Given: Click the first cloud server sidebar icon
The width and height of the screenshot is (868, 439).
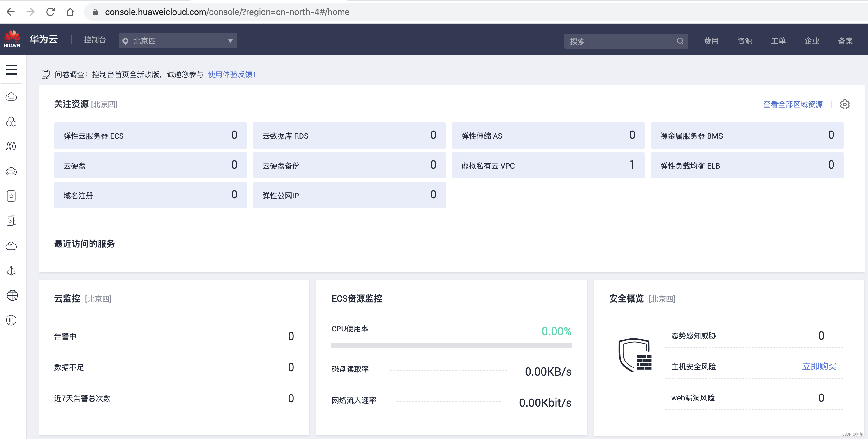Looking at the screenshot, I should [x=11, y=97].
